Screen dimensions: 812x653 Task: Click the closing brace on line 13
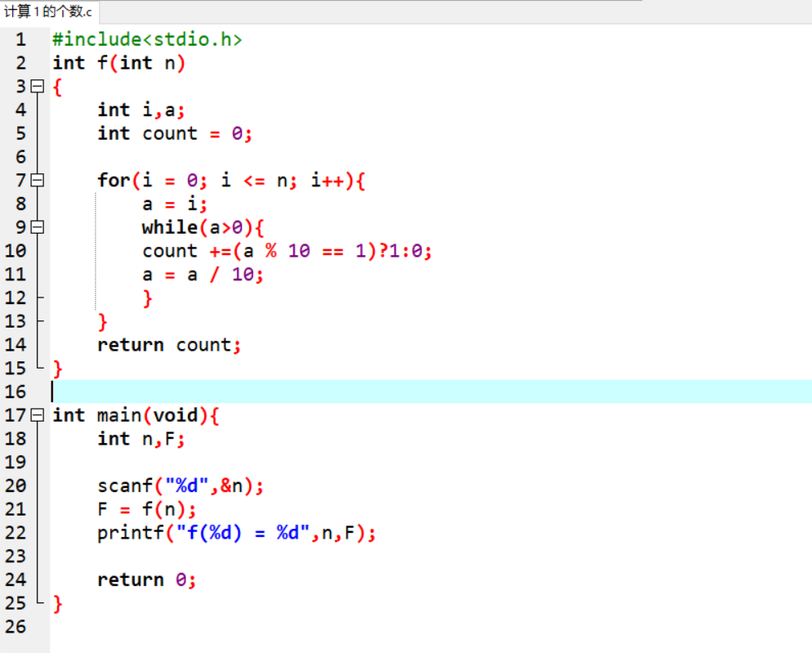[x=103, y=322]
